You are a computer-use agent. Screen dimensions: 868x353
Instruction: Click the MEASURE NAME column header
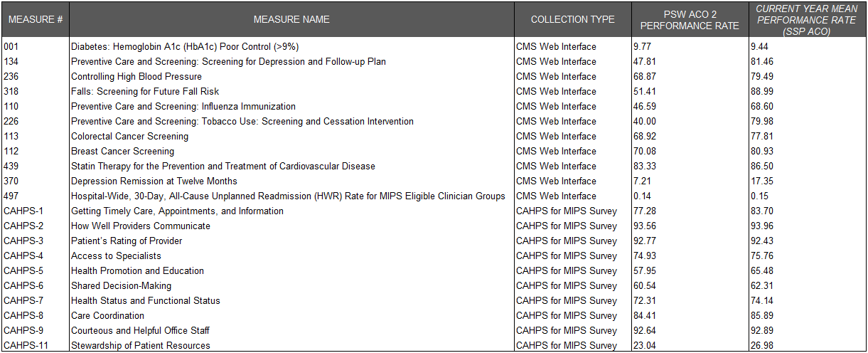click(x=291, y=20)
